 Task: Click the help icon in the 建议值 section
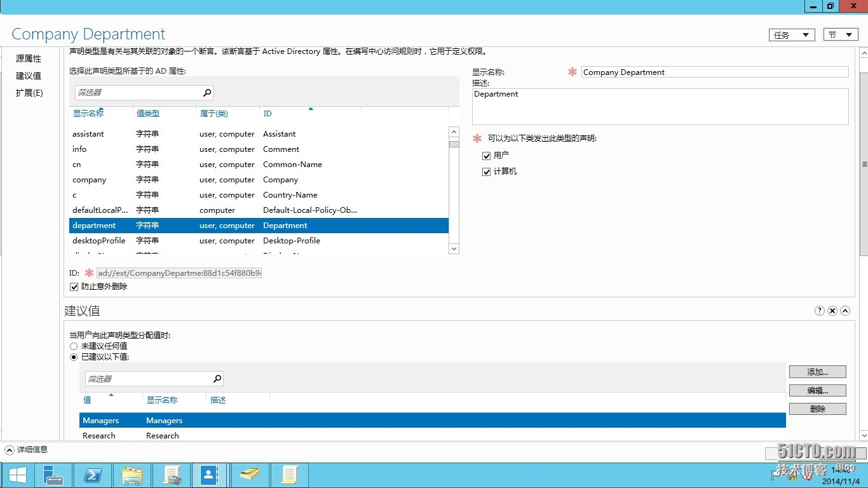click(819, 310)
